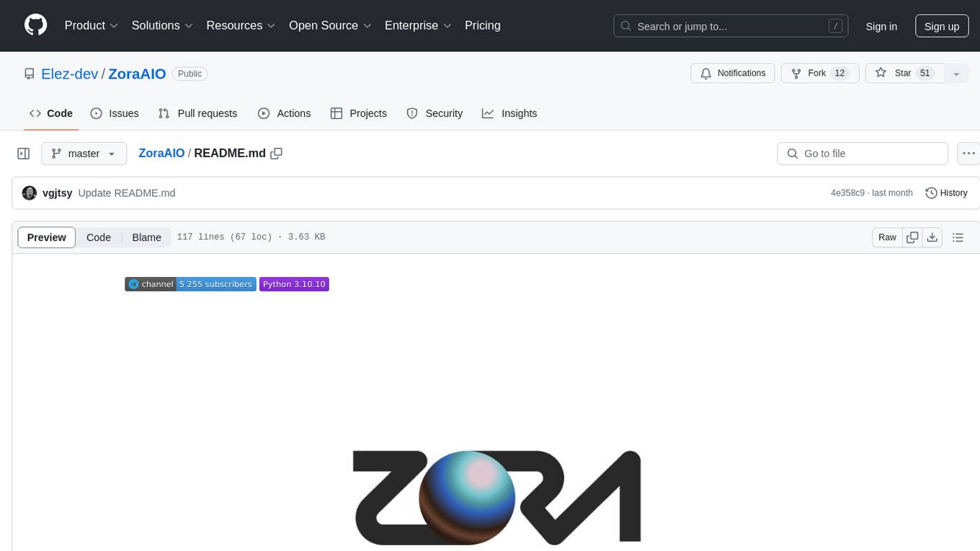Switch to the Code tab
Screen dimensions: 980x551
click(x=51, y=113)
